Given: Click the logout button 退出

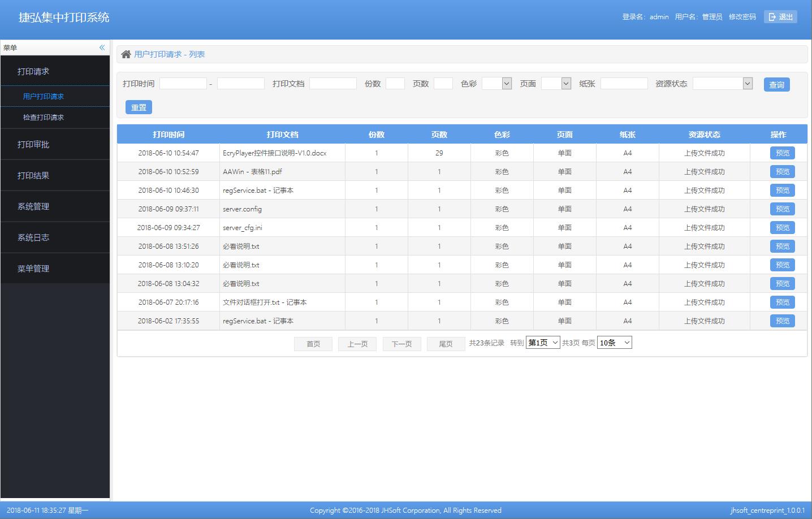Looking at the screenshot, I should point(780,17).
